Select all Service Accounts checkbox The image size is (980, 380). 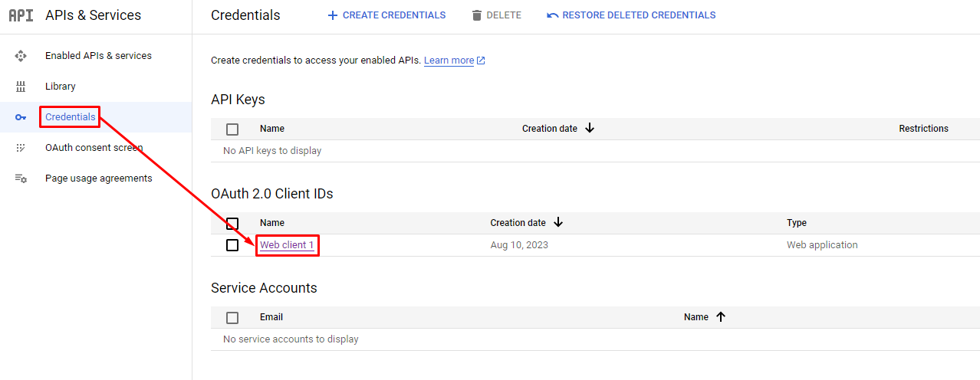232,318
